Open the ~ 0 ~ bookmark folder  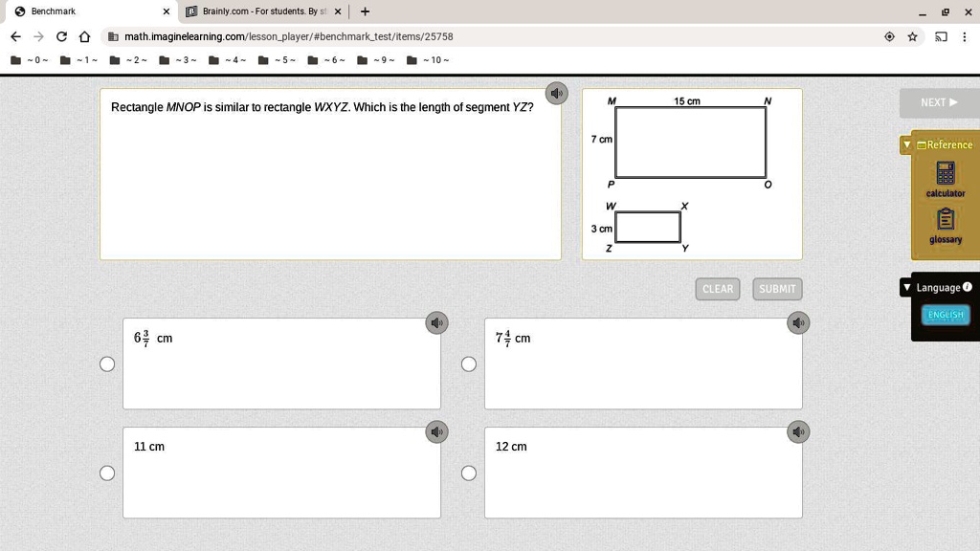pos(30,60)
